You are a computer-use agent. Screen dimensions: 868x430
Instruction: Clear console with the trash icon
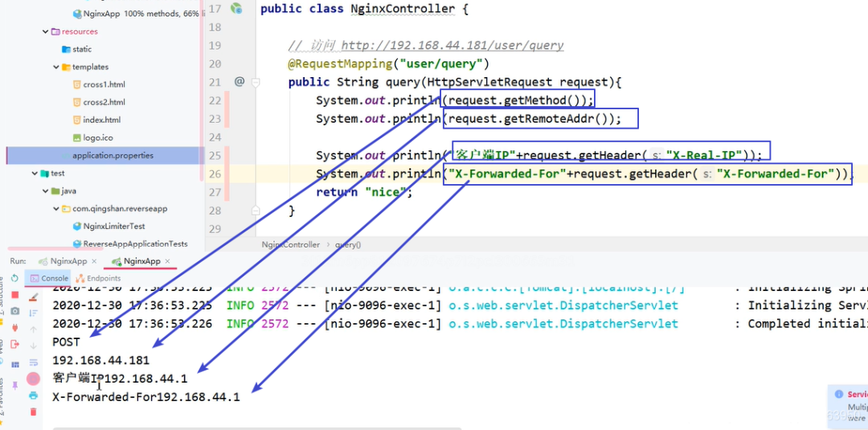click(x=33, y=412)
